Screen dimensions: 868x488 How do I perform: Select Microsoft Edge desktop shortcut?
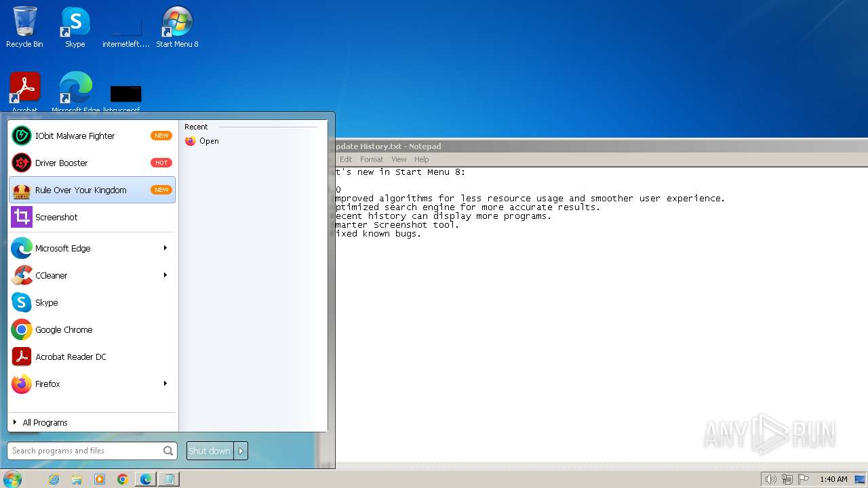[x=75, y=92]
